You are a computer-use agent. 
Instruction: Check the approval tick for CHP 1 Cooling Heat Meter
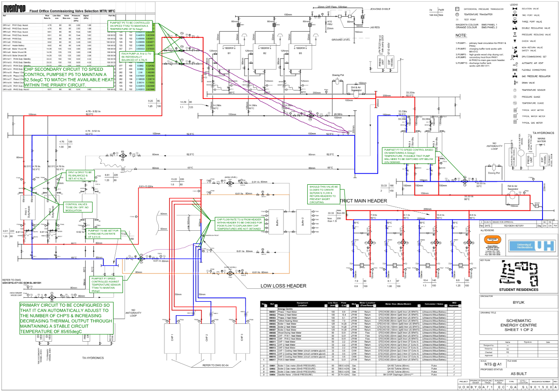454,351
